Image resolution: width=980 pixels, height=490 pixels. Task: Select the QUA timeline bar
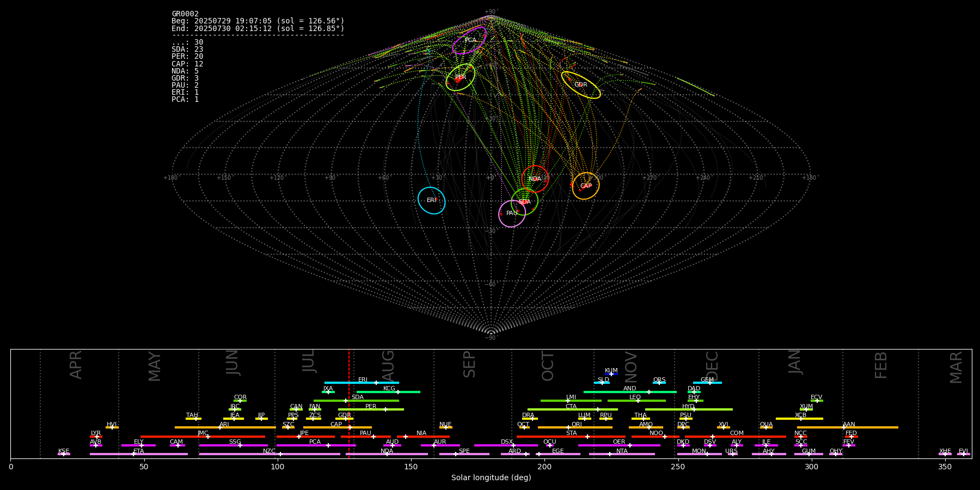[x=766, y=427]
